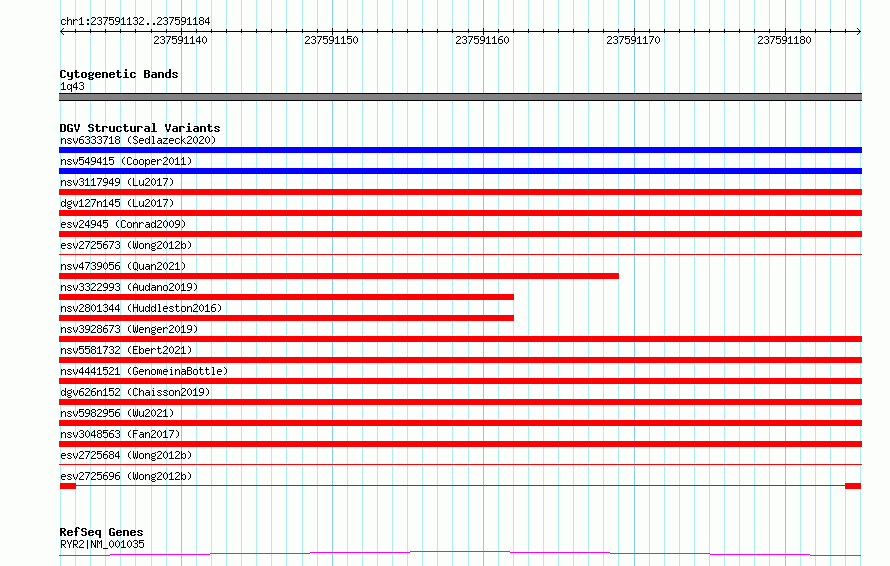Open variant nsv3322993 (Audano2019) label
Screen dimensions: 890x566
[129, 287]
